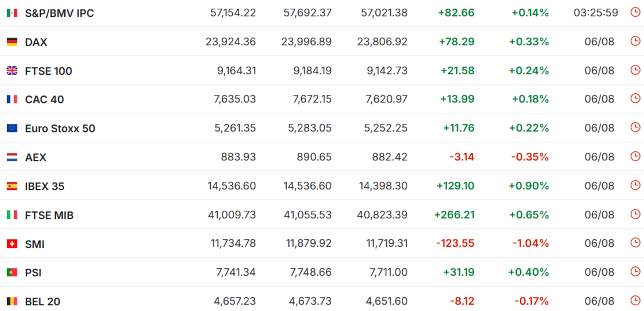Click the clock icon in the BEL 20 row
The width and height of the screenshot is (644, 311).
pyautogui.click(x=635, y=301)
